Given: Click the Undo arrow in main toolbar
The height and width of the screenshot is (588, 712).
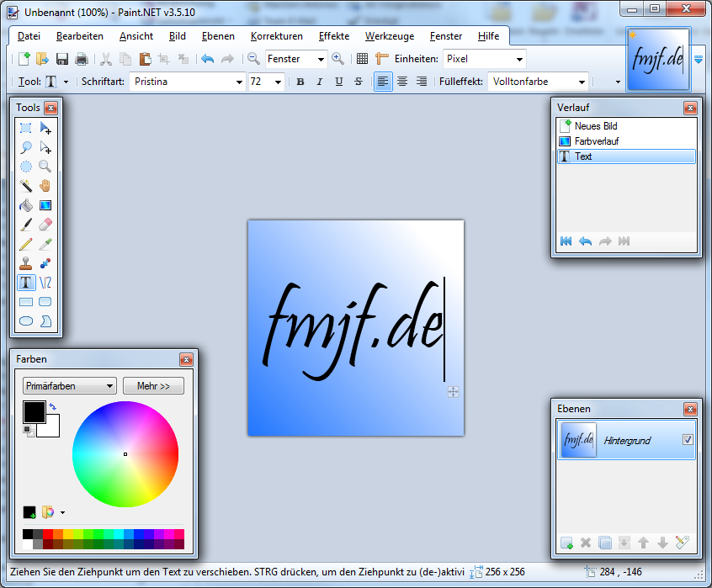Looking at the screenshot, I should tap(208, 59).
